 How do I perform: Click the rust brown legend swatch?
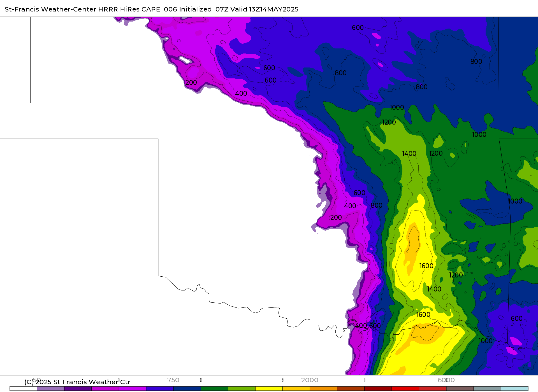(351, 389)
